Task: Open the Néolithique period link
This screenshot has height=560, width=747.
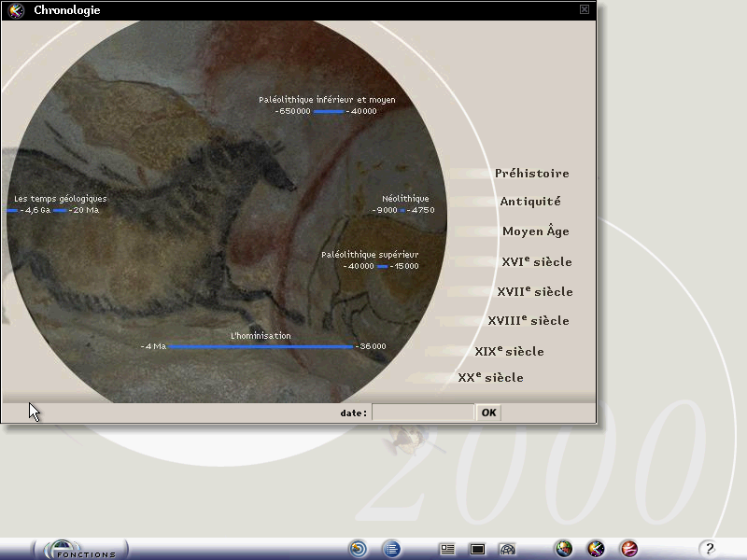Action: click(405, 199)
